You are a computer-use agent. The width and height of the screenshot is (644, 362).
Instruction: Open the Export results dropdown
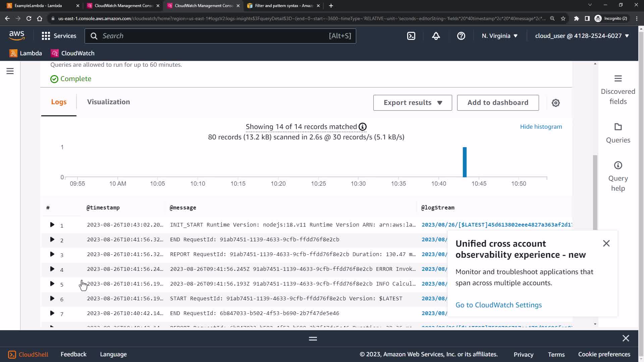click(x=412, y=103)
